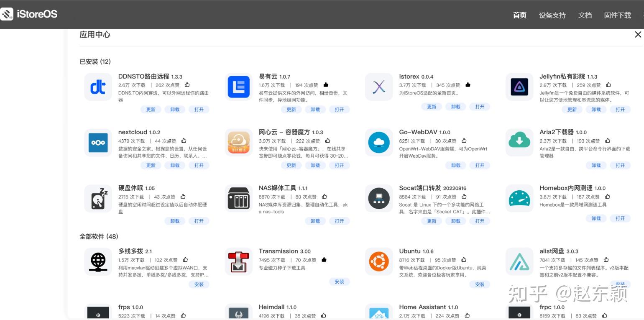
Task: Uninstall the NAS媒体工具 app
Action: [315, 221]
